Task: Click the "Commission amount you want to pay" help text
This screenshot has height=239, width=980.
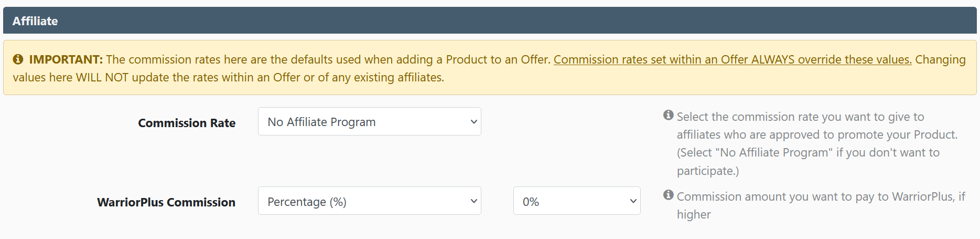Action: click(x=821, y=196)
